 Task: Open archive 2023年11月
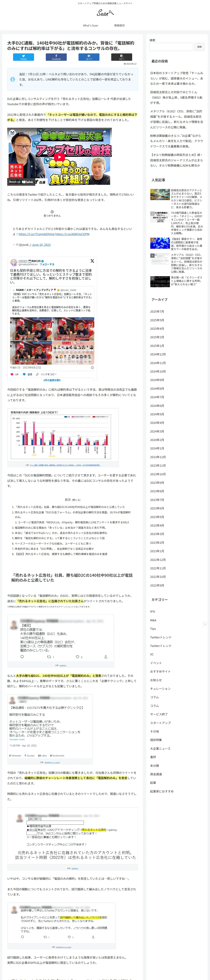pyautogui.click(x=158, y=466)
